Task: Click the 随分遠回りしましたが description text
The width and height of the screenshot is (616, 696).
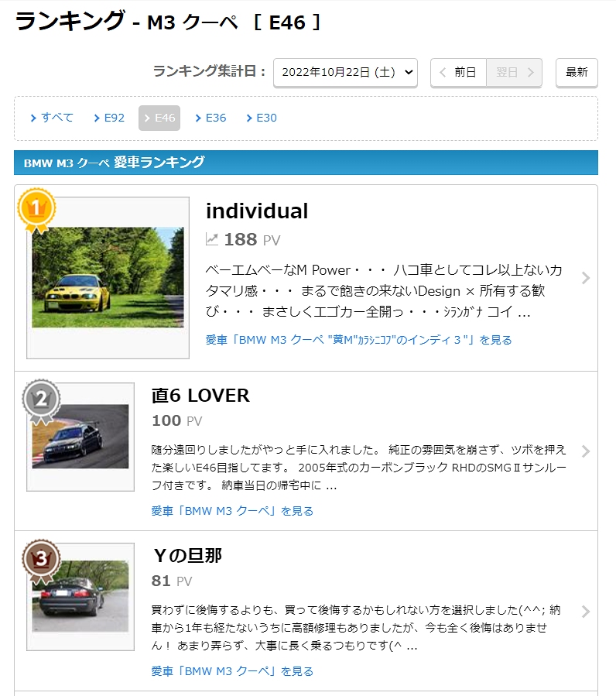Action: (x=359, y=468)
